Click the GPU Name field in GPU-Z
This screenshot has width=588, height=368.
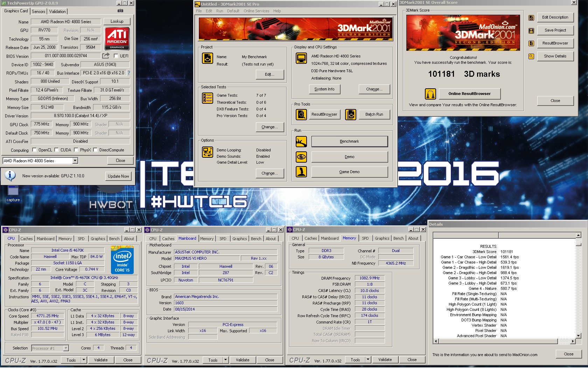66,22
